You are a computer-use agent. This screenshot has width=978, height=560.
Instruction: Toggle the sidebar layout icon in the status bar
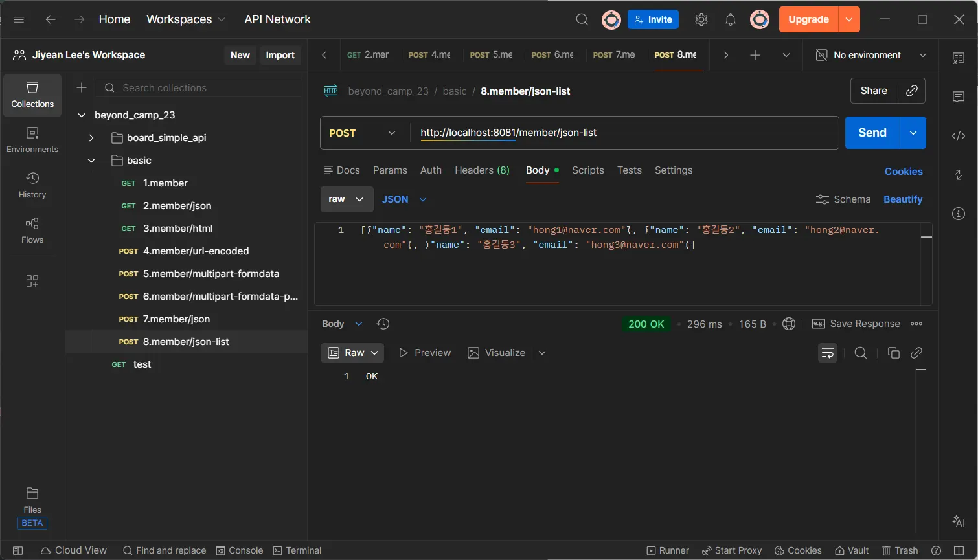point(18,550)
